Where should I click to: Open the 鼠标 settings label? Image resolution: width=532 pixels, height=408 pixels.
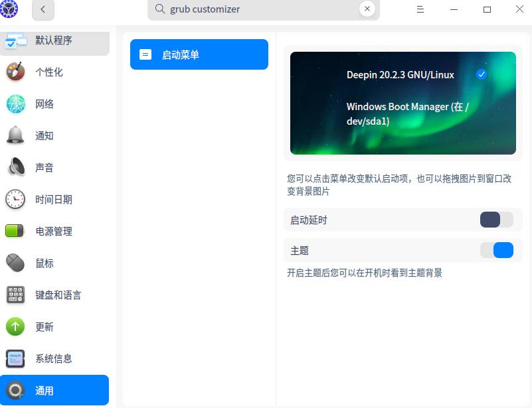click(x=44, y=263)
